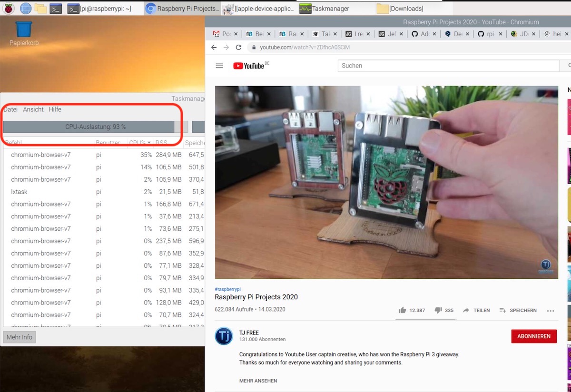Open the Papierkorb trash icon

tap(24, 29)
